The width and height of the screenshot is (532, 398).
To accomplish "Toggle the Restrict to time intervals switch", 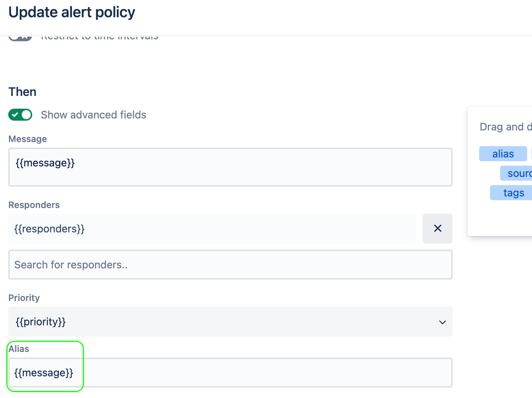I will (20, 37).
